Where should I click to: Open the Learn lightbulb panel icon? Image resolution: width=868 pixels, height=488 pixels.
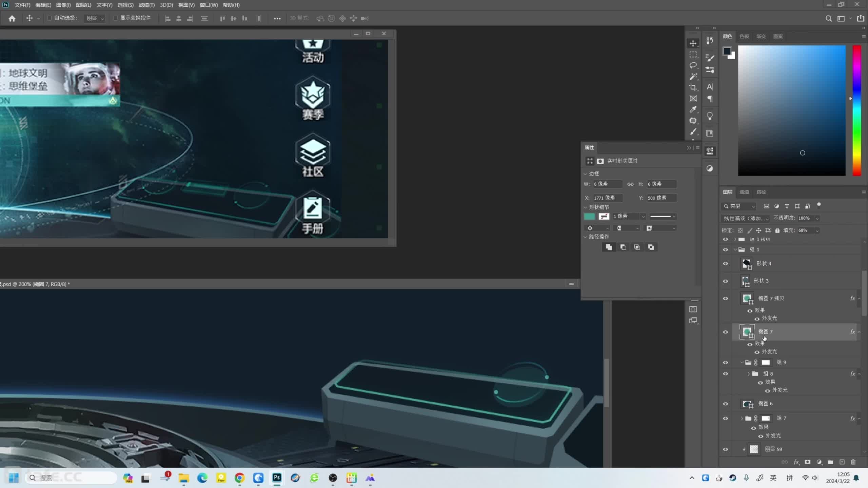coord(710,116)
